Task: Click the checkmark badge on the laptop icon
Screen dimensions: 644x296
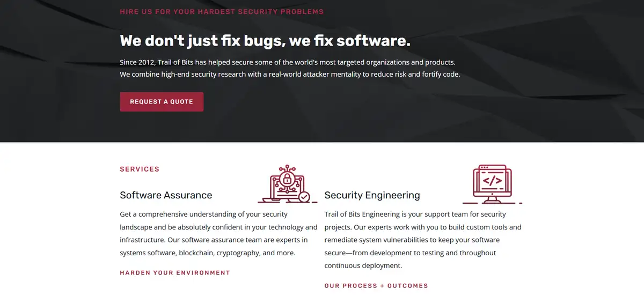Action: pos(304,197)
